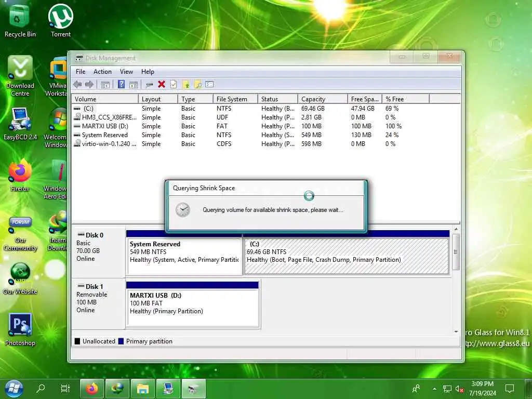
Task: Open the File menu
Action: [81, 72]
